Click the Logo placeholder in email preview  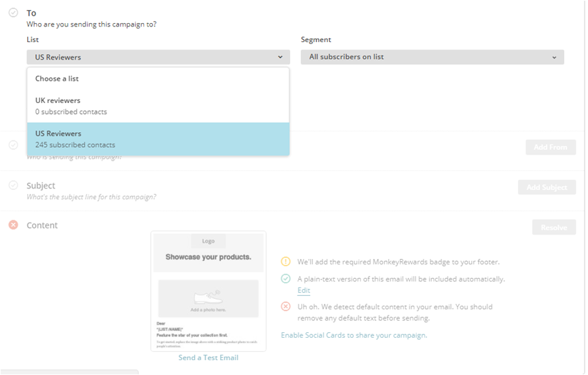tap(208, 241)
